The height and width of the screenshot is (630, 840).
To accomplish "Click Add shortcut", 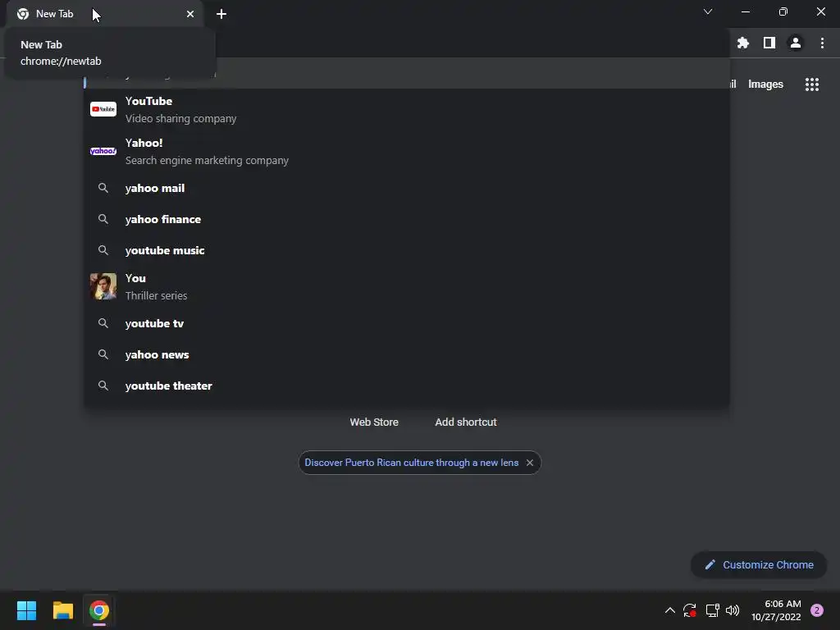I will [466, 422].
